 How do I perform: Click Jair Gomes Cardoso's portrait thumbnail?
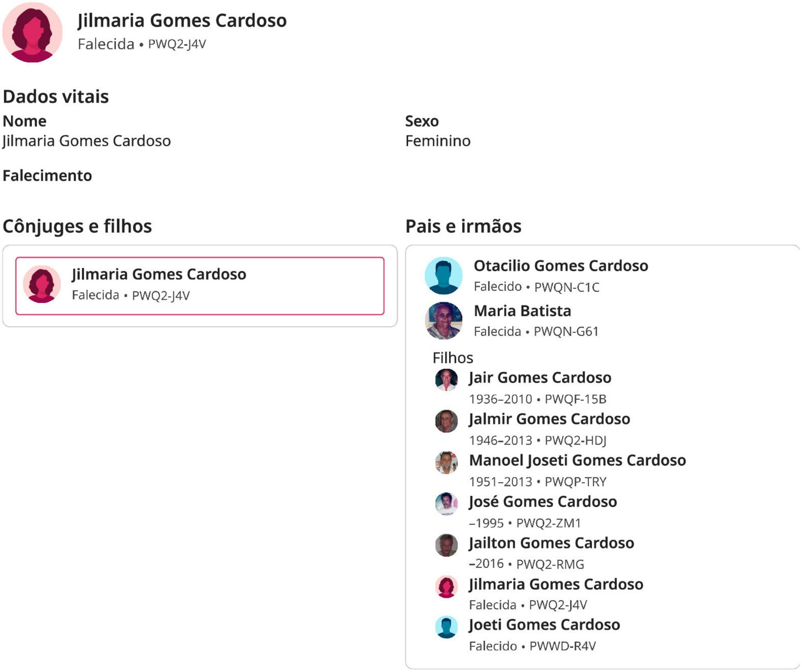446,380
